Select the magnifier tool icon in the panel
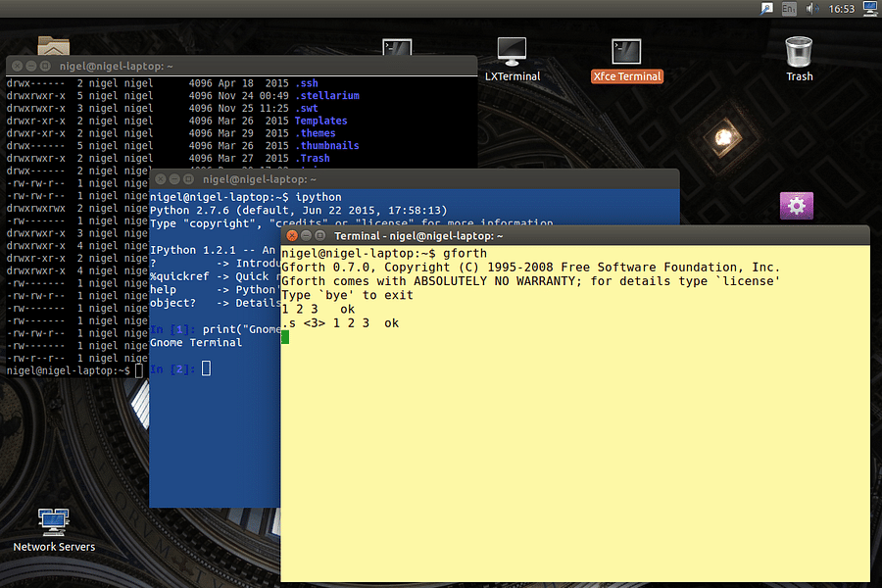The height and width of the screenshot is (588, 882). click(768, 9)
